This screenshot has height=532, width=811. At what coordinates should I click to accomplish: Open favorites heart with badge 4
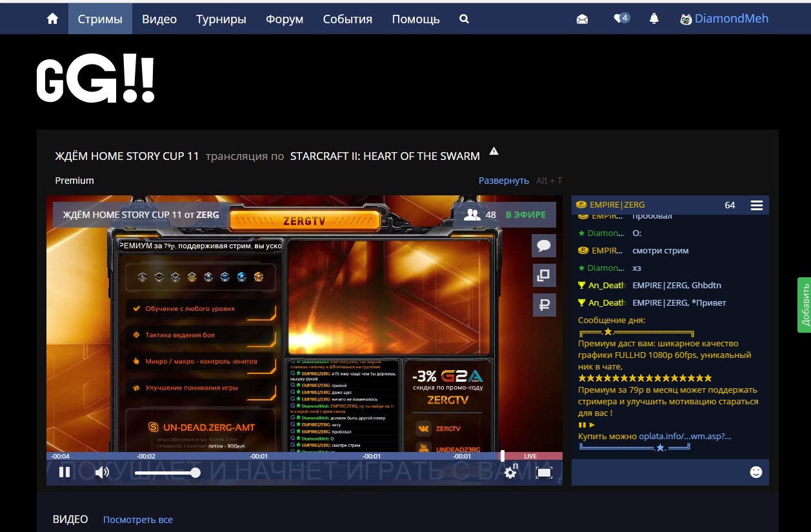coord(621,19)
